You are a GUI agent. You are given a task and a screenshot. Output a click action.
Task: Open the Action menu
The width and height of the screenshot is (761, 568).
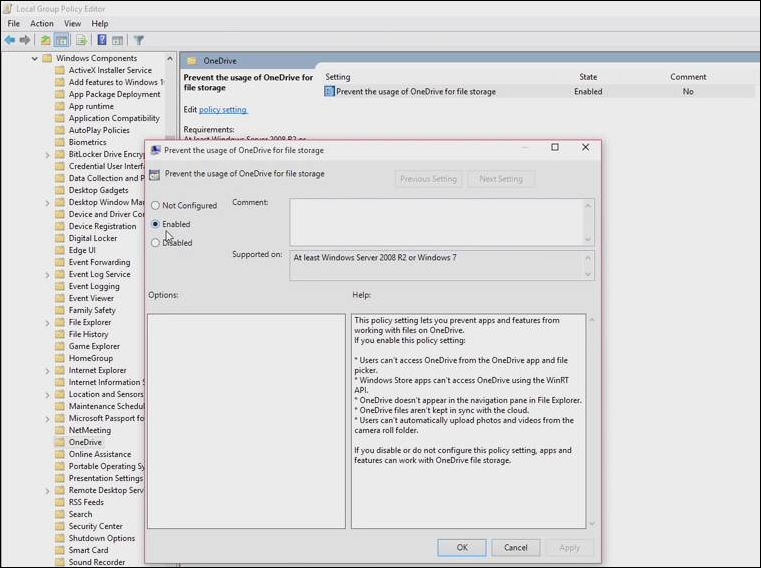[x=42, y=23]
